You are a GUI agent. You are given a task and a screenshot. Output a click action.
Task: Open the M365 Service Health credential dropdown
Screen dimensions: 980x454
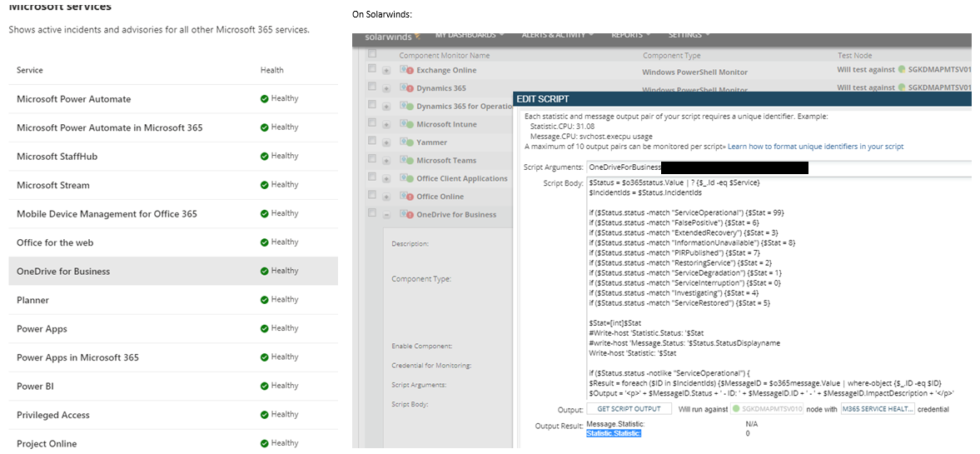(x=878, y=409)
